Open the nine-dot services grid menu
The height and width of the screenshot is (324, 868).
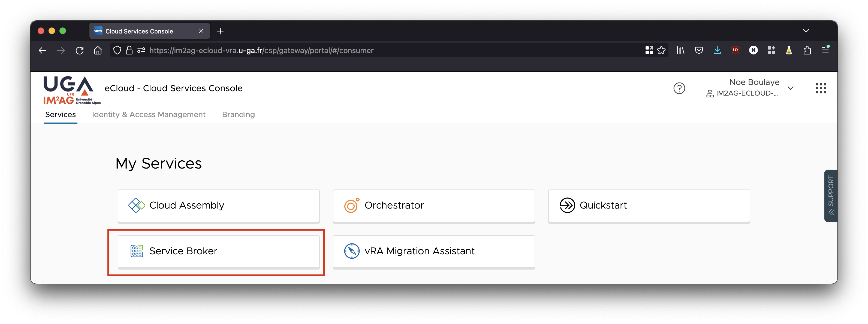click(821, 88)
